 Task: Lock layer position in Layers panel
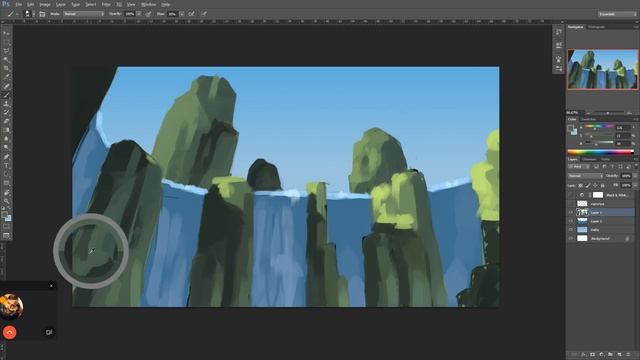595,185
